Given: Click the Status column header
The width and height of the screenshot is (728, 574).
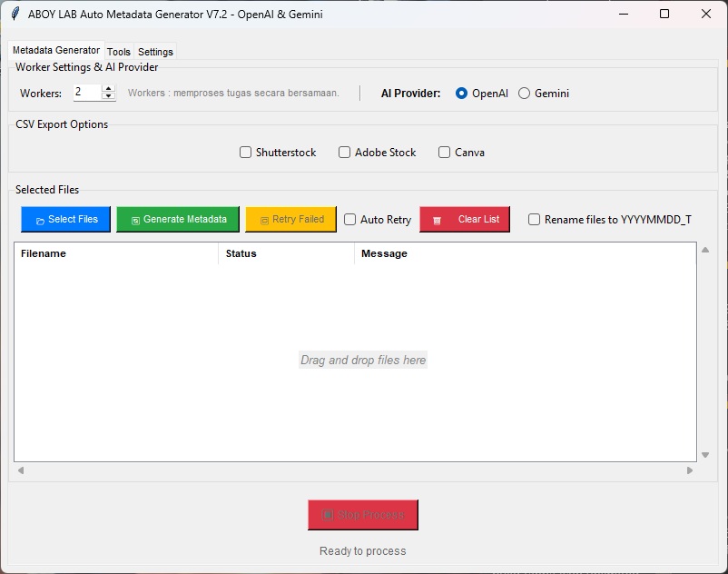Looking at the screenshot, I should tap(241, 253).
